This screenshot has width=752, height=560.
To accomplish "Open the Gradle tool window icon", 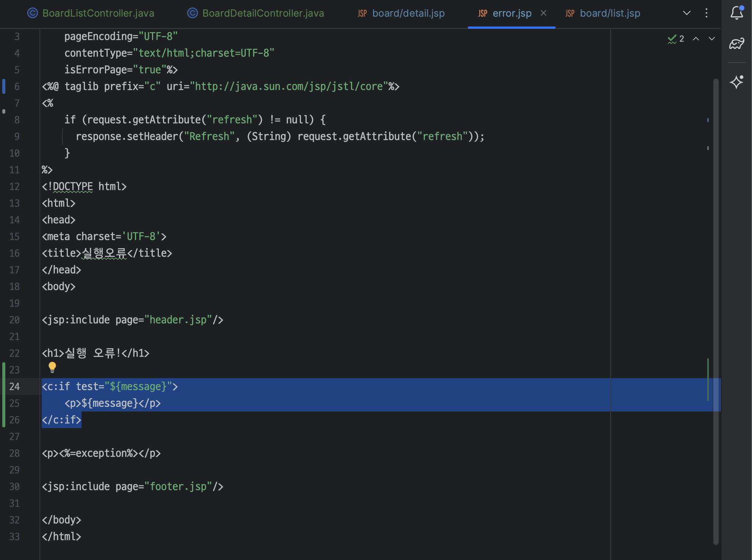I will (736, 44).
